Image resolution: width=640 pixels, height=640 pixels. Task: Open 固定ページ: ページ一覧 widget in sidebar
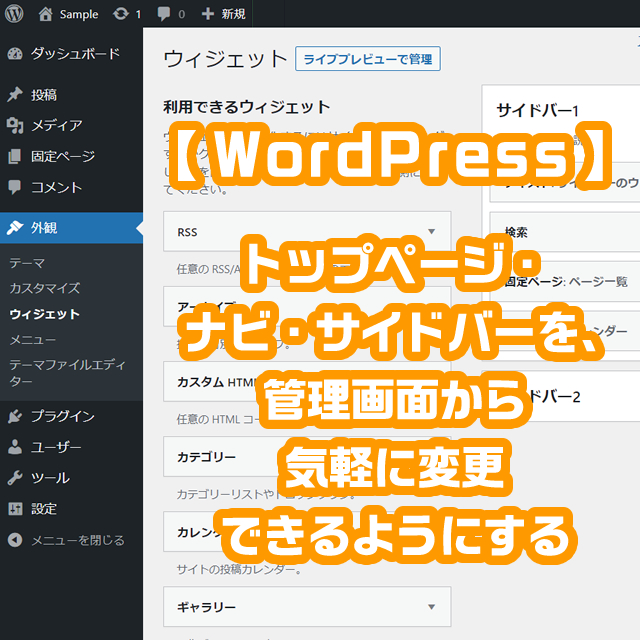(565, 282)
